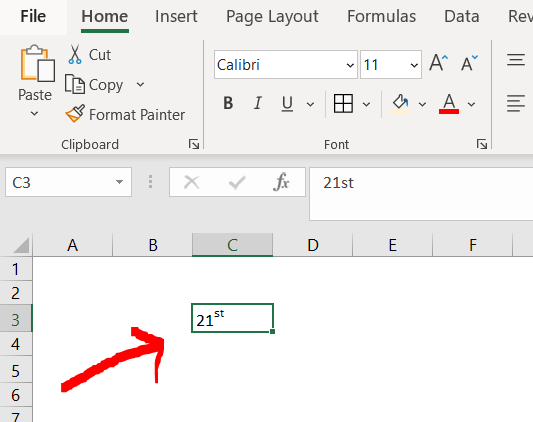Open the File tab
The width and height of the screenshot is (533, 422).
coord(33,16)
